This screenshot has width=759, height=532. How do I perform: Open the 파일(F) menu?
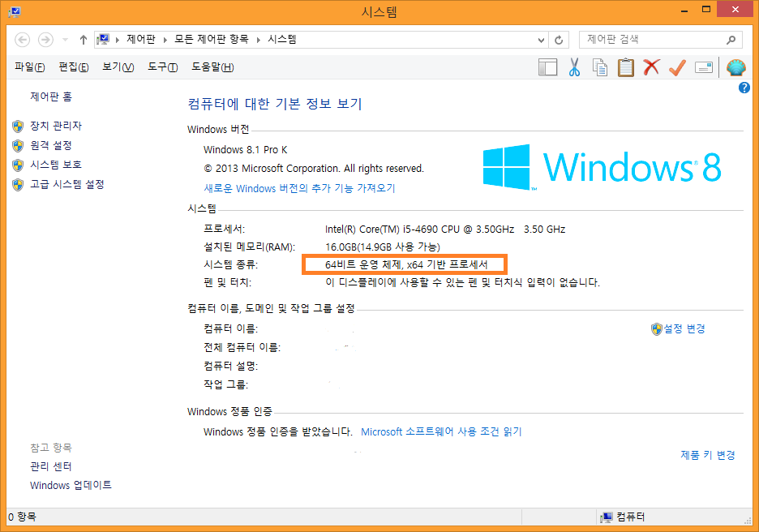[x=30, y=66]
